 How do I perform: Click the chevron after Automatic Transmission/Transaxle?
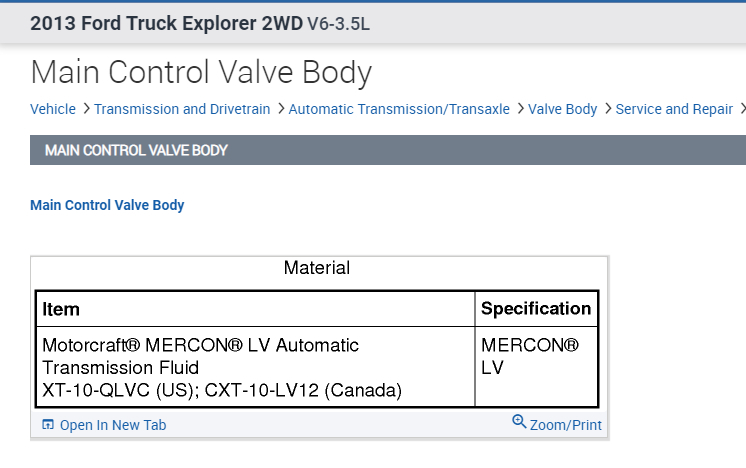[520, 109]
